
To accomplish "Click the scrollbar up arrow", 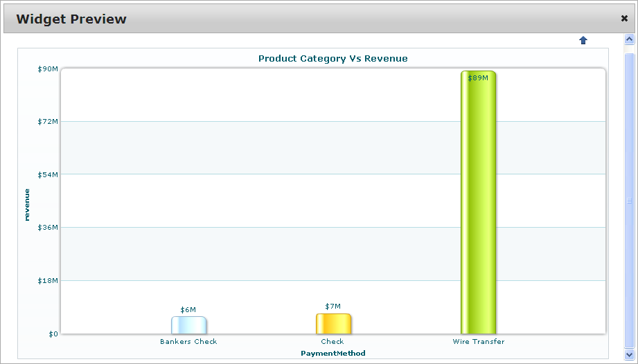I will coord(629,40).
